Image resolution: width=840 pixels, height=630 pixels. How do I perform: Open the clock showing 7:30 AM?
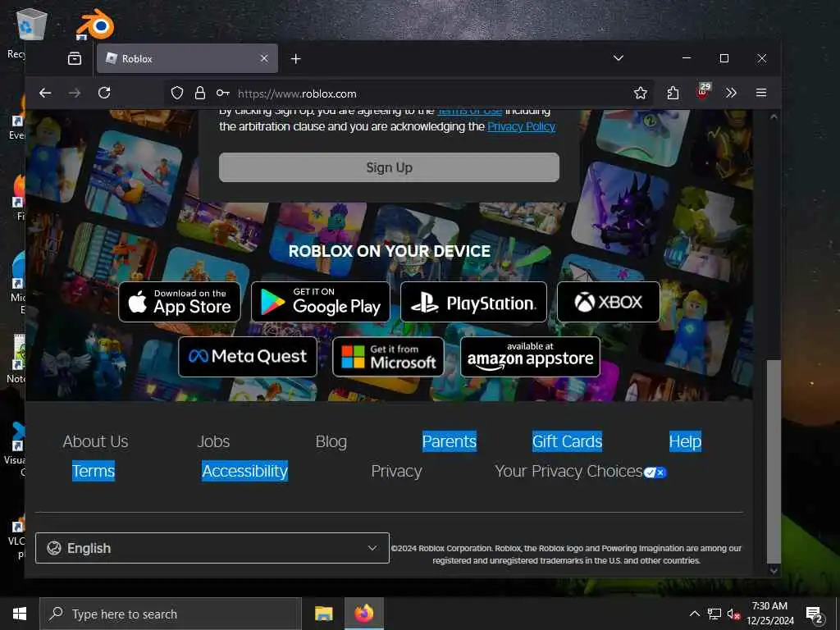[770, 614]
